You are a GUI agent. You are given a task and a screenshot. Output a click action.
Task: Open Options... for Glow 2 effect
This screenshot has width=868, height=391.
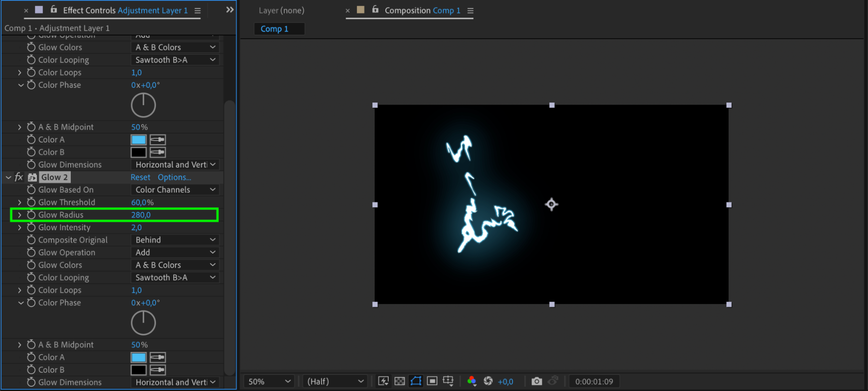click(174, 177)
